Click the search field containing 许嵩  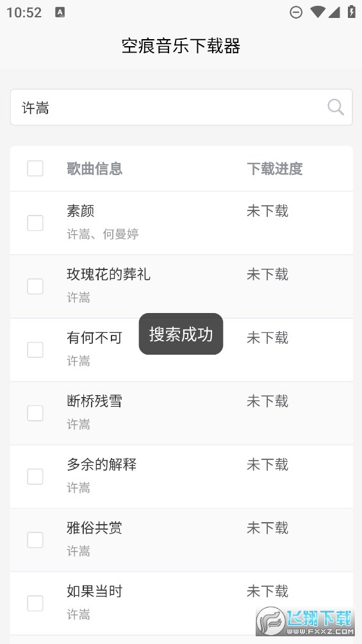(181, 107)
